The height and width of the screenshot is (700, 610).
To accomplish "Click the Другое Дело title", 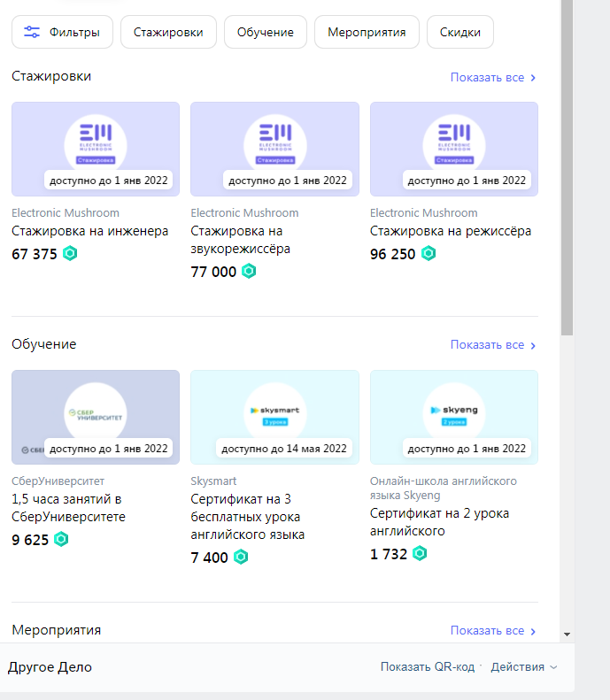I will (x=50, y=667).
